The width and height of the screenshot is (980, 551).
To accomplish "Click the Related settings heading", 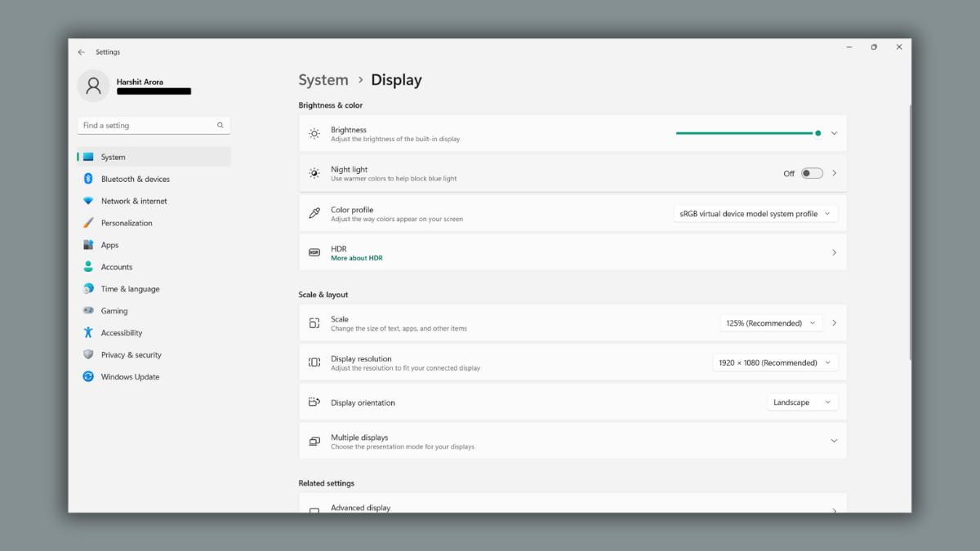I will pyautogui.click(x=327, y=483).
